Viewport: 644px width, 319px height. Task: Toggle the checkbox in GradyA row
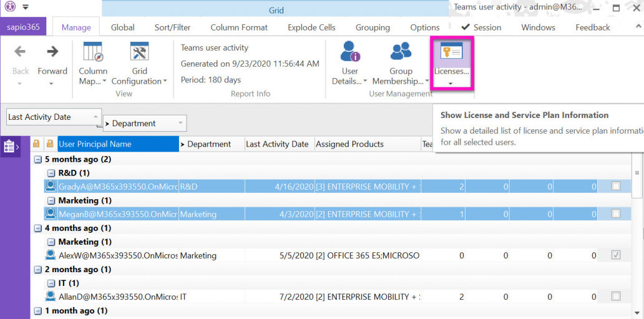tap(616, 187)
